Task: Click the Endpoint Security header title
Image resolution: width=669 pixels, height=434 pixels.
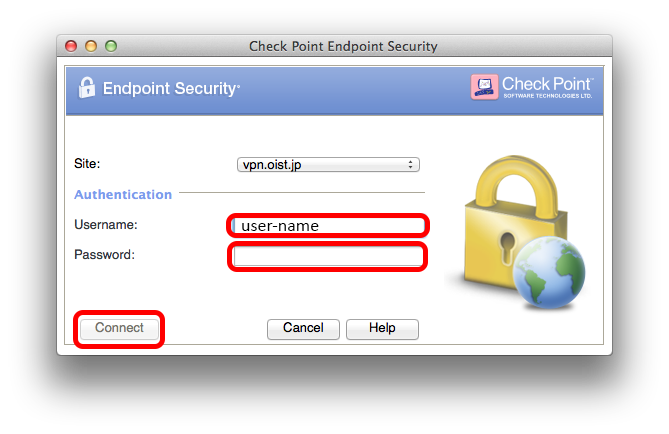Action: pos(171,89)
